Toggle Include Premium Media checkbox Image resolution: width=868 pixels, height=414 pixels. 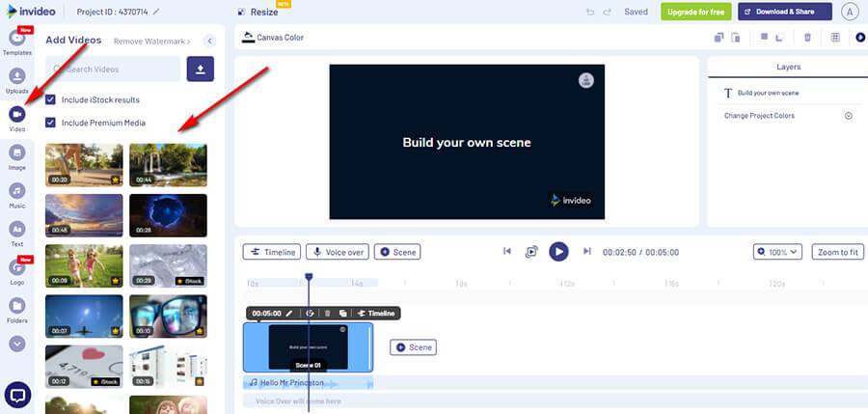(x=51, y=123)
